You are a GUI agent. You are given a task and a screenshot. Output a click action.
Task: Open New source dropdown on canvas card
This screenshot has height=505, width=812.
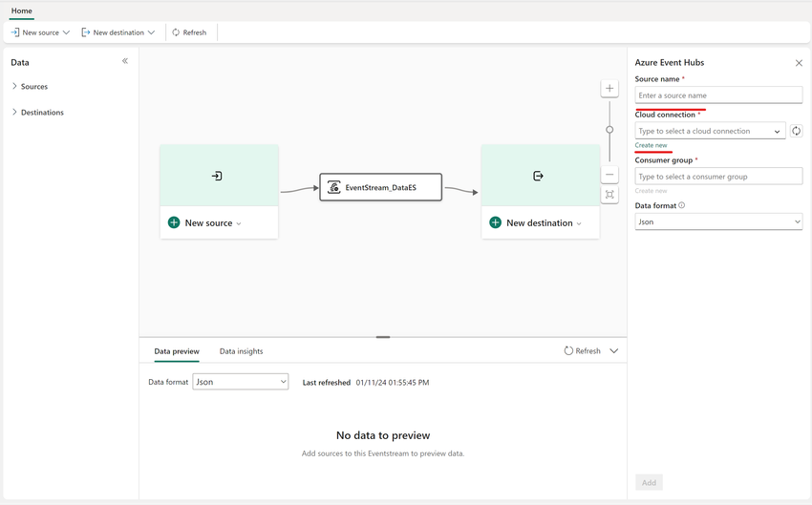click(239, 223)
